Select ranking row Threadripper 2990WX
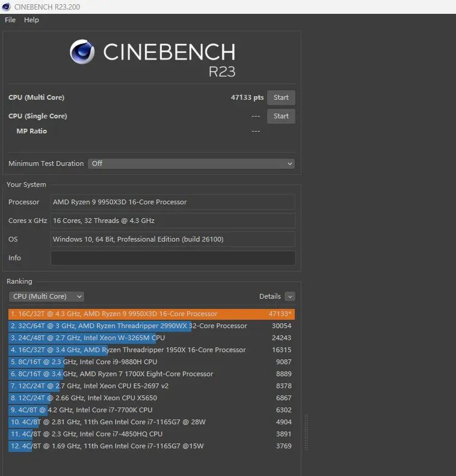 tap(152, 326)
